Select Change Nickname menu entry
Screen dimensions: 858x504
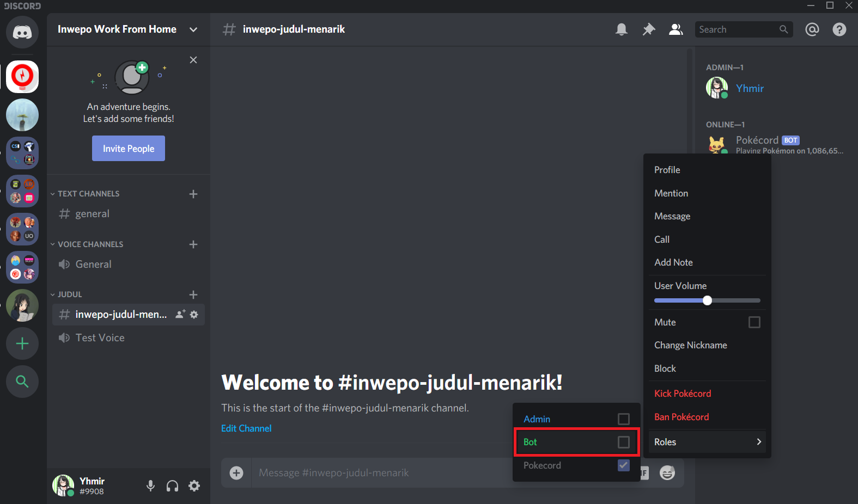pyautogui.click(x=707, y=345)
